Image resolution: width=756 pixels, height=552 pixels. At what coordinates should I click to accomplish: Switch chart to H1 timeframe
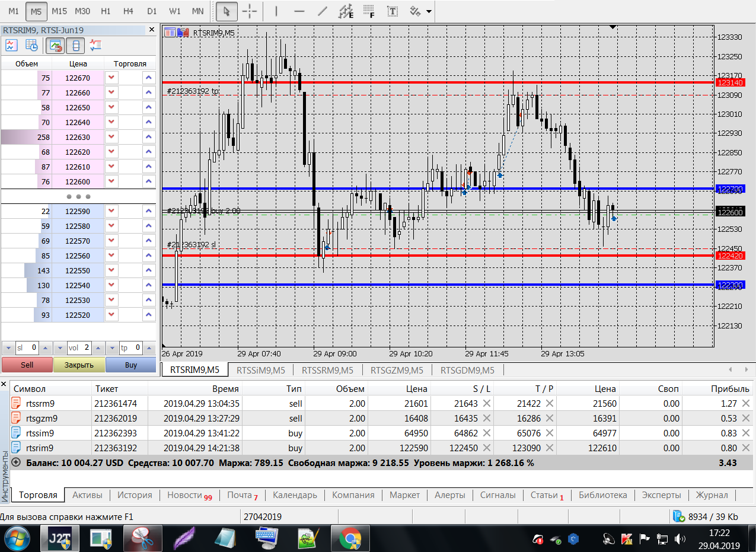point(106,11)
